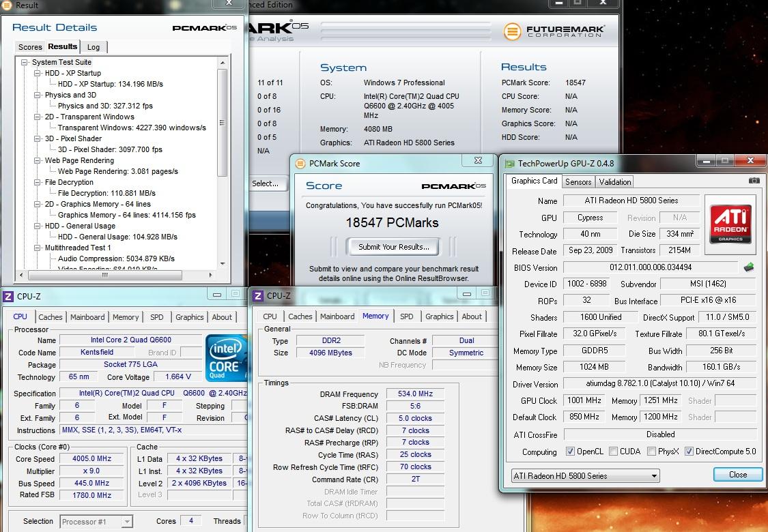Collapse the 3D - Pixel Shader node

tap(38, 138)
